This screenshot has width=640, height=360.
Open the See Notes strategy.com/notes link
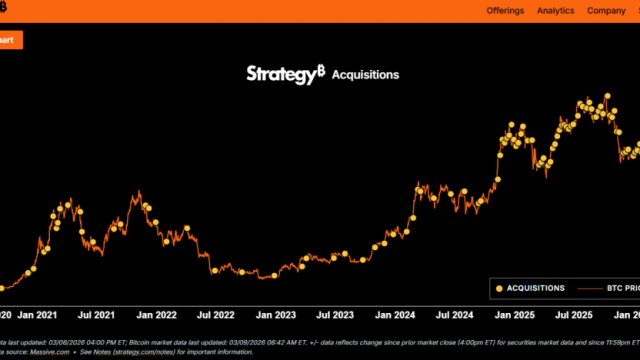128,352
